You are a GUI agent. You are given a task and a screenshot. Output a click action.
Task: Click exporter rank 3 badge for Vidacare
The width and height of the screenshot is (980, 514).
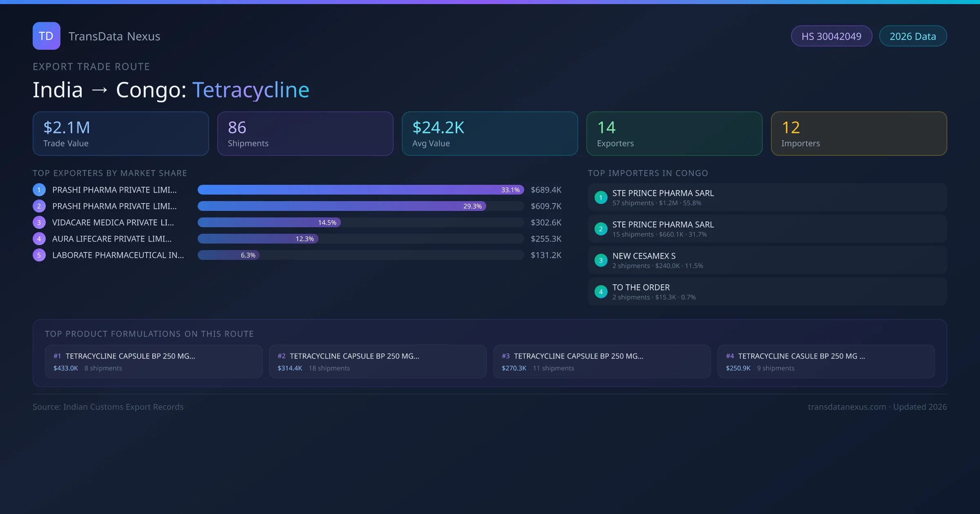pyautogui.click(x=39, y=222)
